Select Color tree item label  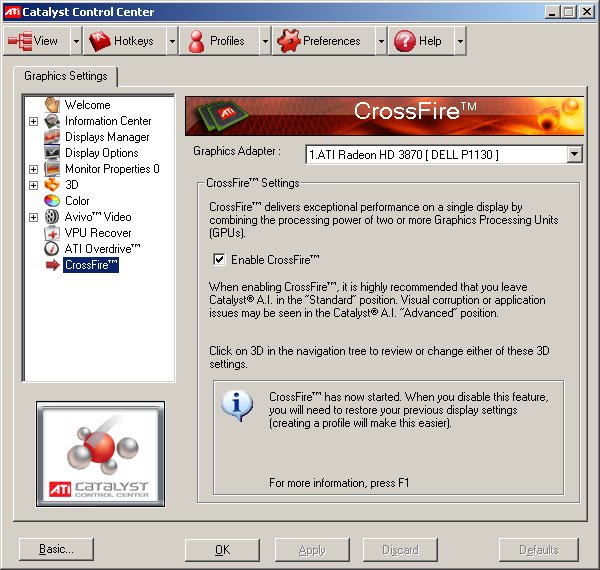(77, 201)
